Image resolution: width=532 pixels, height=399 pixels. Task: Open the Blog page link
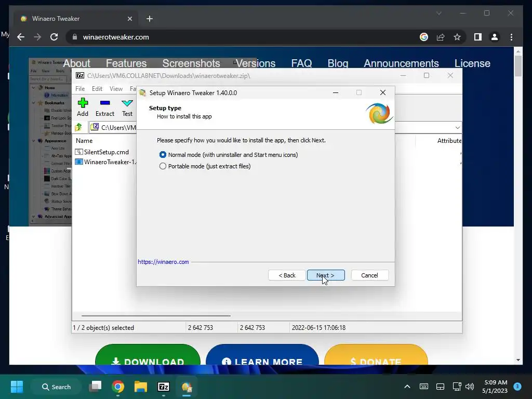[x=338, y=63]
